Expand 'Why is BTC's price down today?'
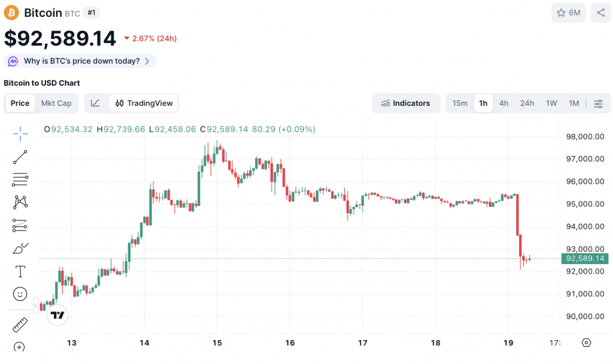This screenshot has height=364, width=613. click(x=81, y=61)
